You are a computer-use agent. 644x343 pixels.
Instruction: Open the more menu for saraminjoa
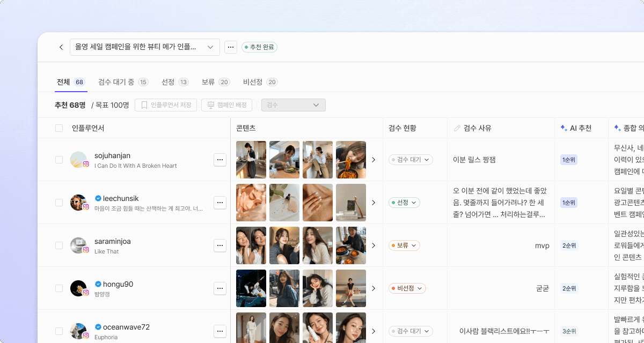220,245
